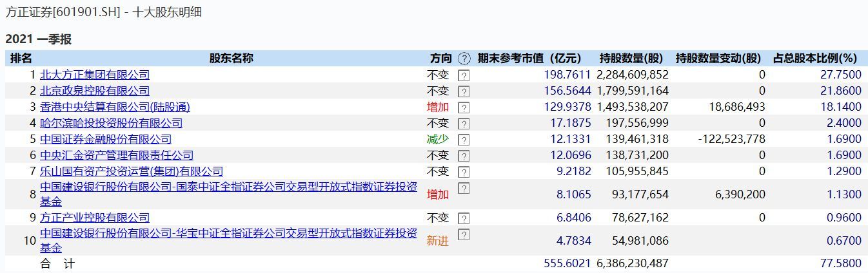Screen dimensions: 868x273
Task: Click the 占总股本比例(%) column header
Action: click(x=815, y=59)
